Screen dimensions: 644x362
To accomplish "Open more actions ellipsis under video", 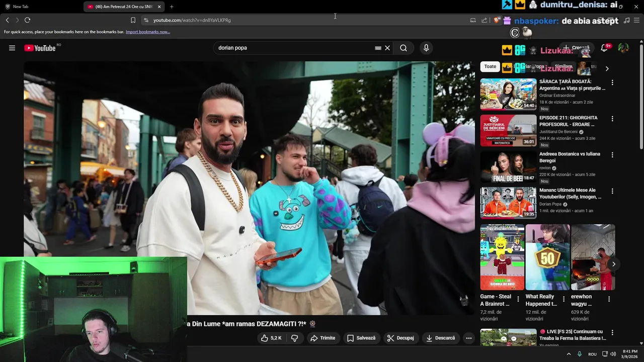I will tap(469, 338).
